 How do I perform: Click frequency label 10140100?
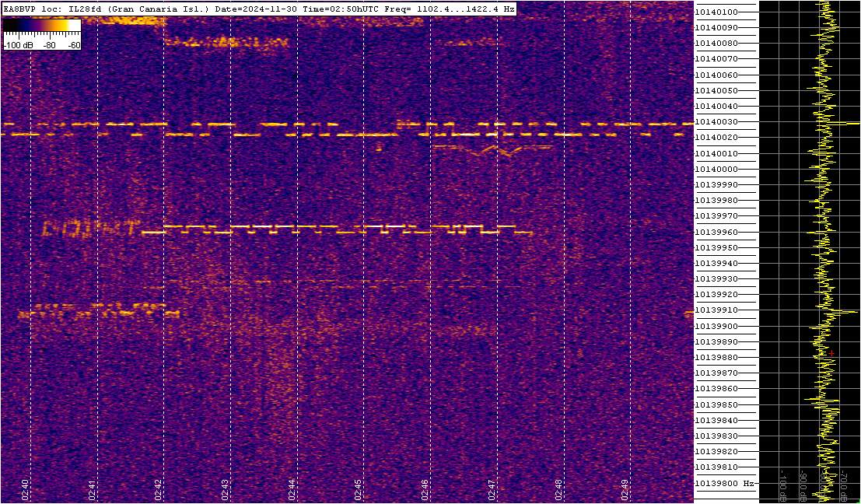point(716,12)
